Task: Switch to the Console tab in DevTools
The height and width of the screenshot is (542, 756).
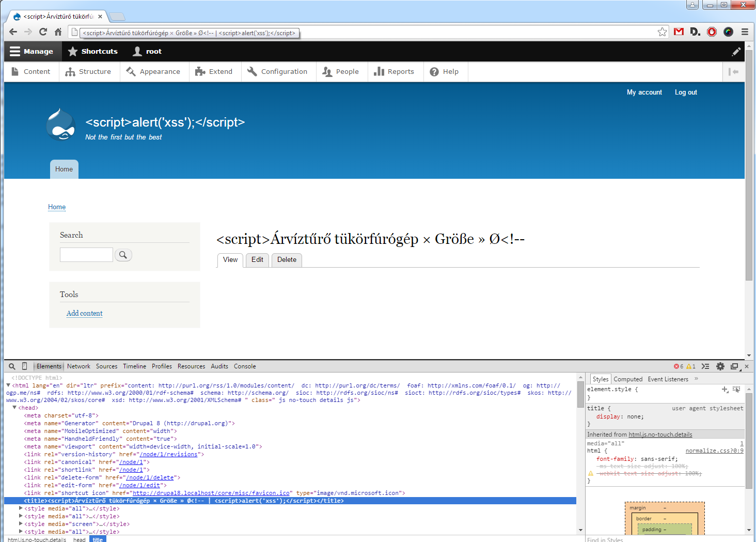Action: click(244, 366)
